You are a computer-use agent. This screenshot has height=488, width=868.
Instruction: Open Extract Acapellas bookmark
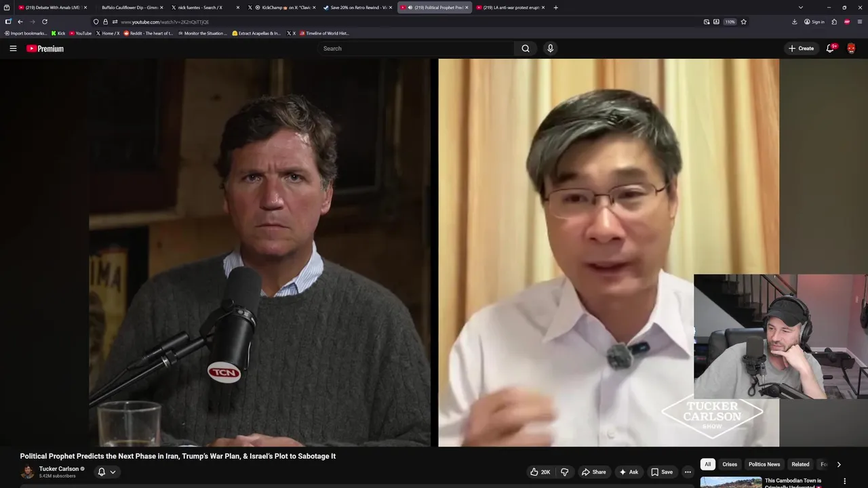256,33
